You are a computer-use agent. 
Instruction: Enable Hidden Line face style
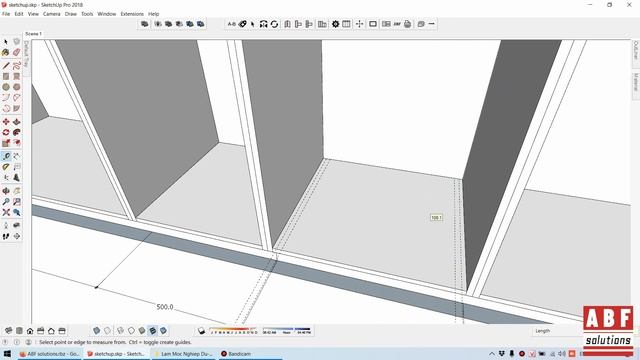click(x=131, y=331)
